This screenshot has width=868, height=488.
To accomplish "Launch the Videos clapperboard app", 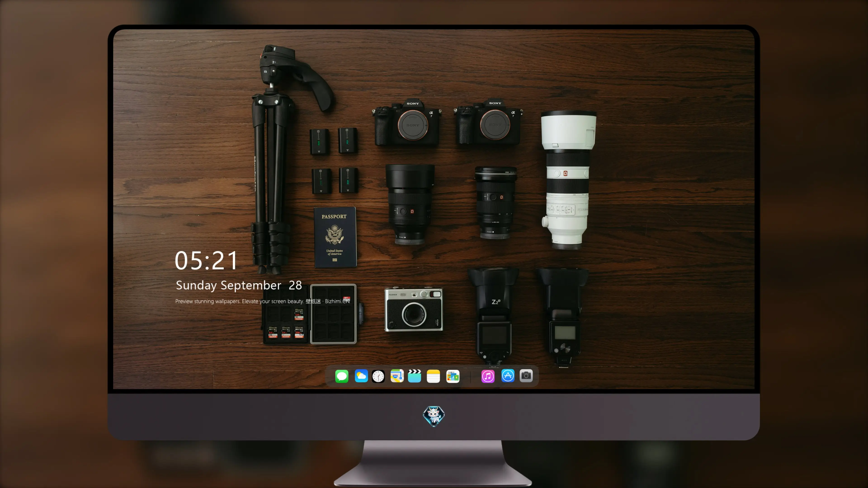I will click(x=415, y=376).
